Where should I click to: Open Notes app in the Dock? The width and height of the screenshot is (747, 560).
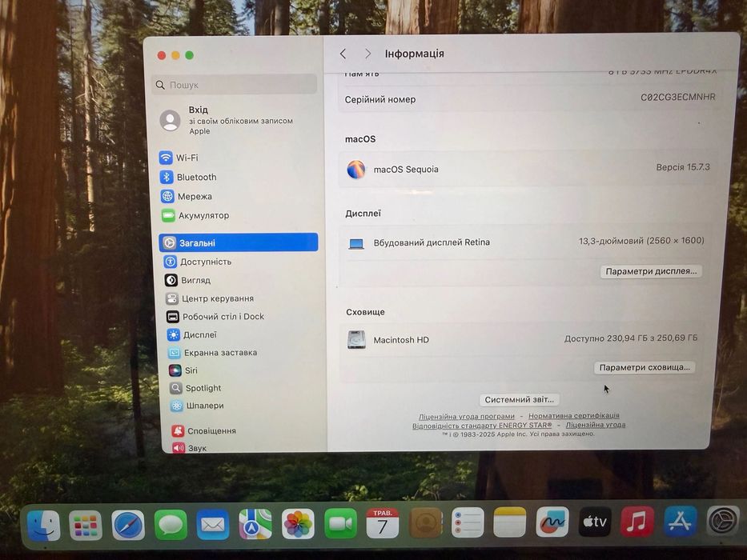click(x=510, y=522)
